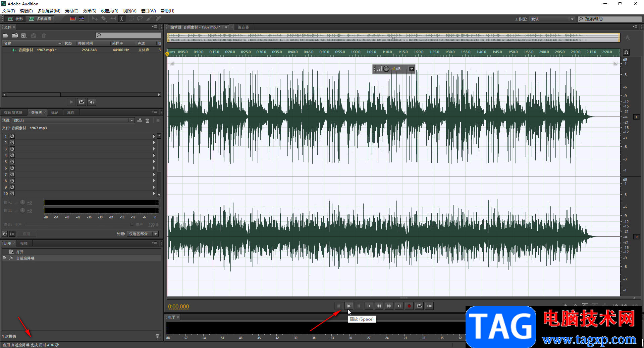The image size is (644, 348).
Task: Switch to 波形 waveform view
Action: pyautogui.click(x=15, y=19)
